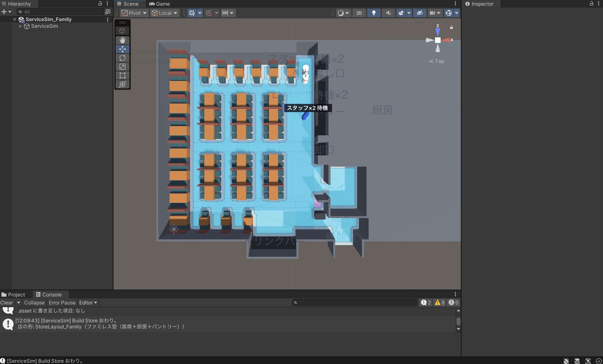The width and height of the screenshot is (603, 364).
Task: Open ServiceSim_Family scene options menu
Action: 107,20
